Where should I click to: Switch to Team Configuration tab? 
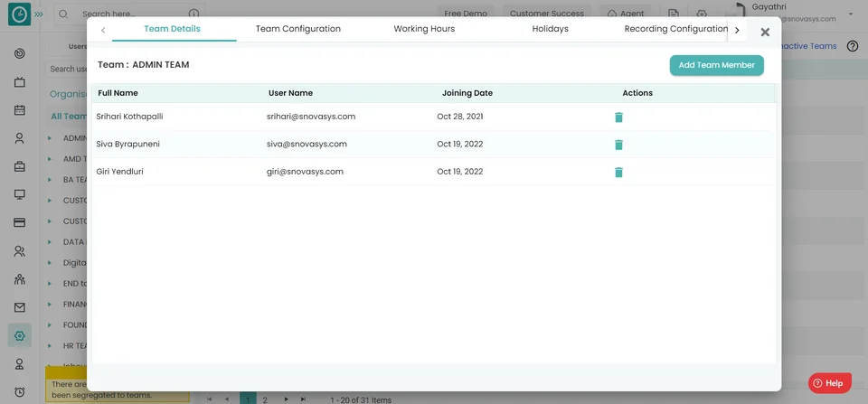(297, 29)
